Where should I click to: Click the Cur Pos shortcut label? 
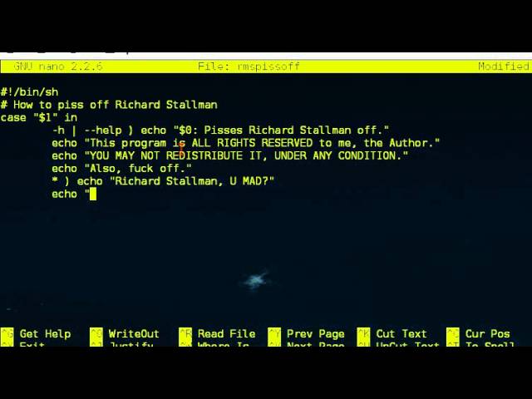pyautogui.click(x=487, y=334)
